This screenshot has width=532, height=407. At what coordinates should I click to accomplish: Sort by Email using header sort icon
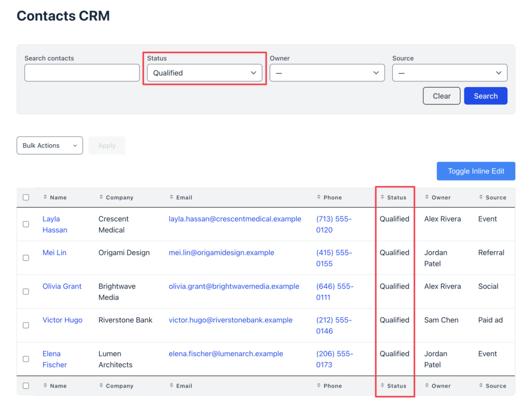pyautogui.click(x=171, y=197)
